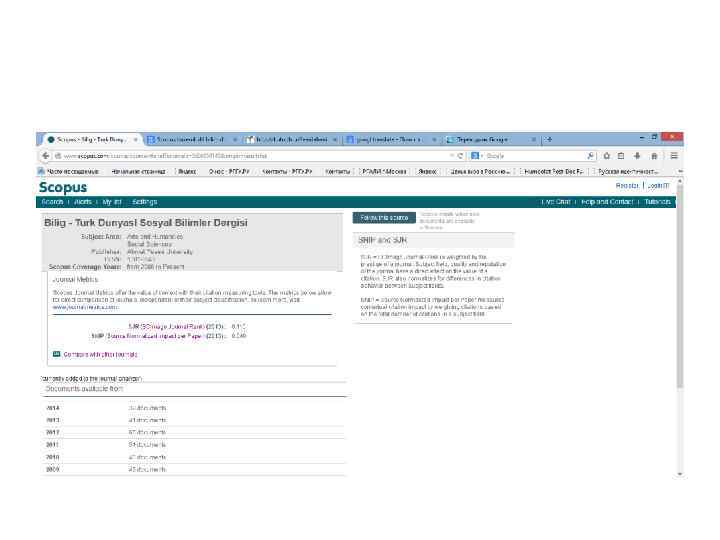The height and width of the screenshot is (540, 720).
Task: Click the Register link at top right
Action: [x=627, y=186]
